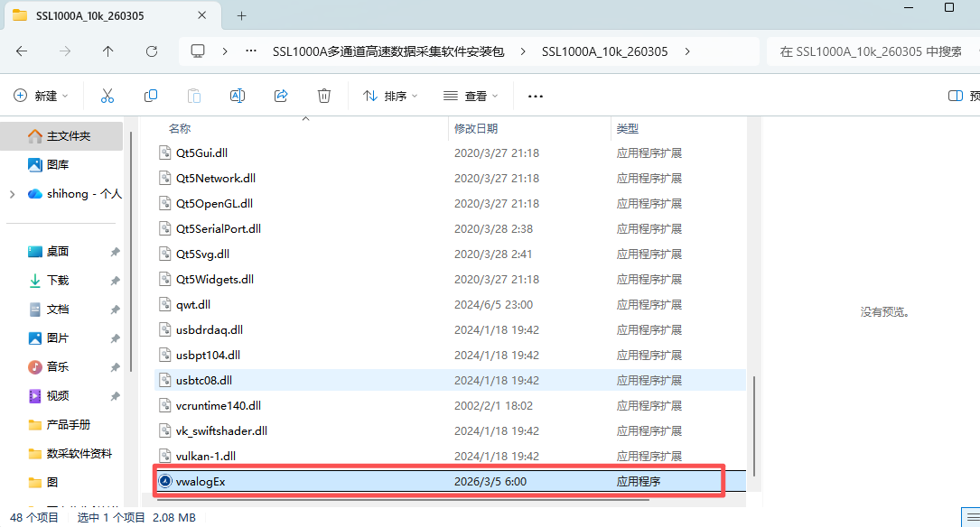Click the Rename icon in toolbar
The height and width of the screenshot is (527, 980).
coord(238,96)
